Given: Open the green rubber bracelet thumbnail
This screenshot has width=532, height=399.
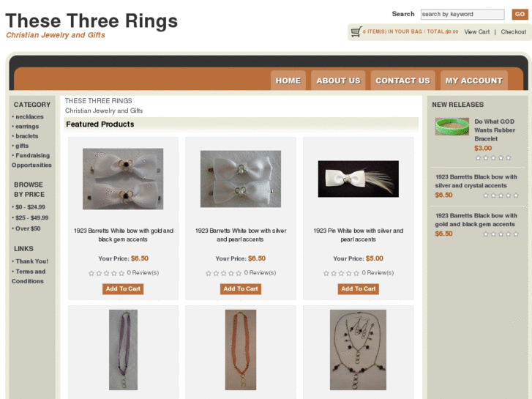Looking at the screenshot, I should 452,127.
